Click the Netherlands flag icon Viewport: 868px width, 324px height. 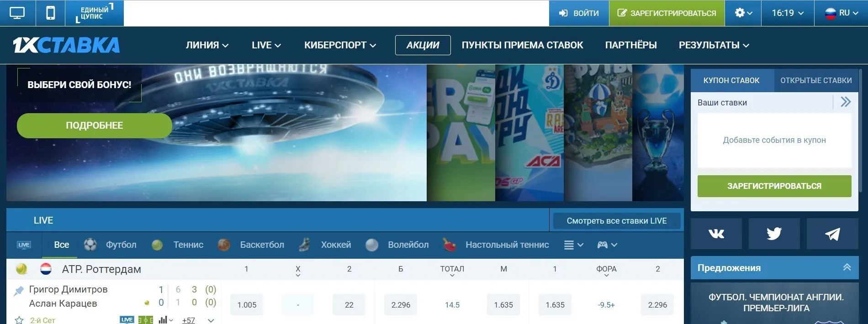click(46, 269)
